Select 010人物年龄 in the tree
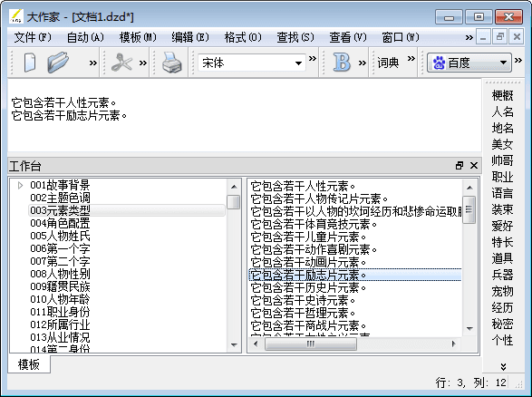Screen dimensions: 532x397 pos(60,299)
